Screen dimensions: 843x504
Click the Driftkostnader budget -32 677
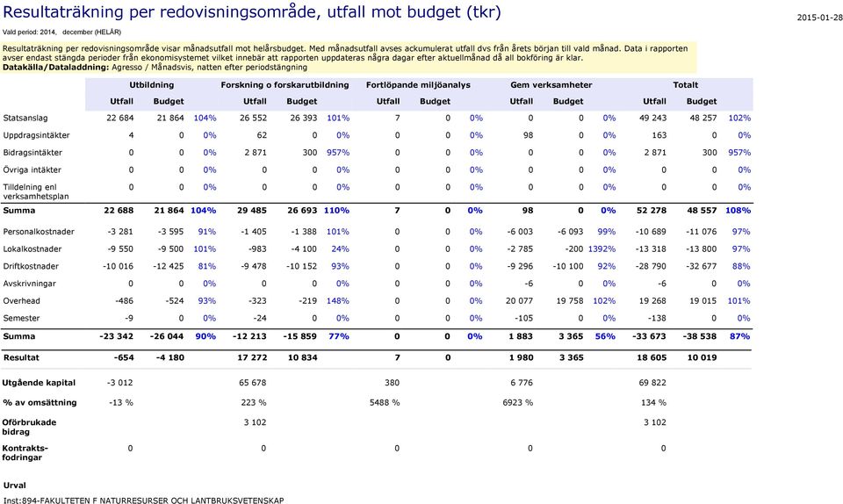701,266
